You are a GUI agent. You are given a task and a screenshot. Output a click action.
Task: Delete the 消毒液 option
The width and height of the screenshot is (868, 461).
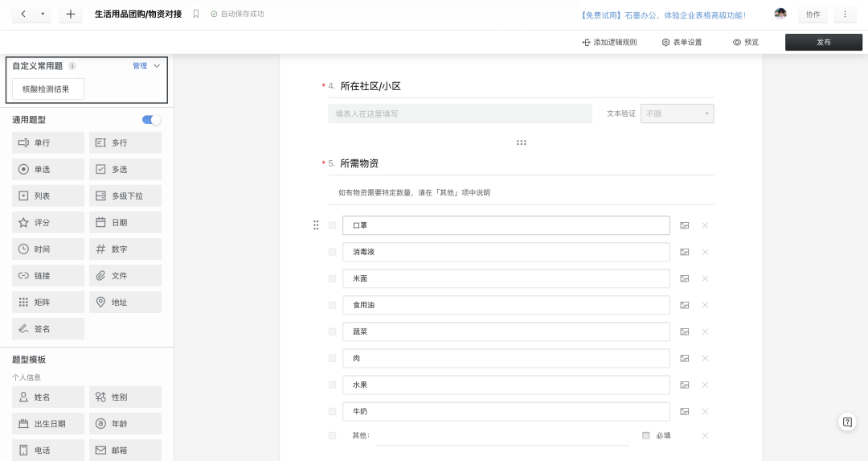pos(705,252)
